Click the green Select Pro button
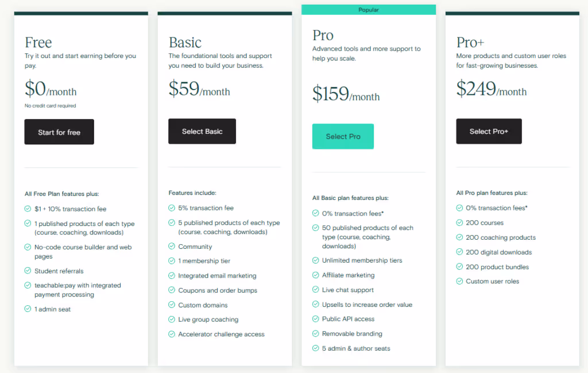 click(x=343, y=136)
